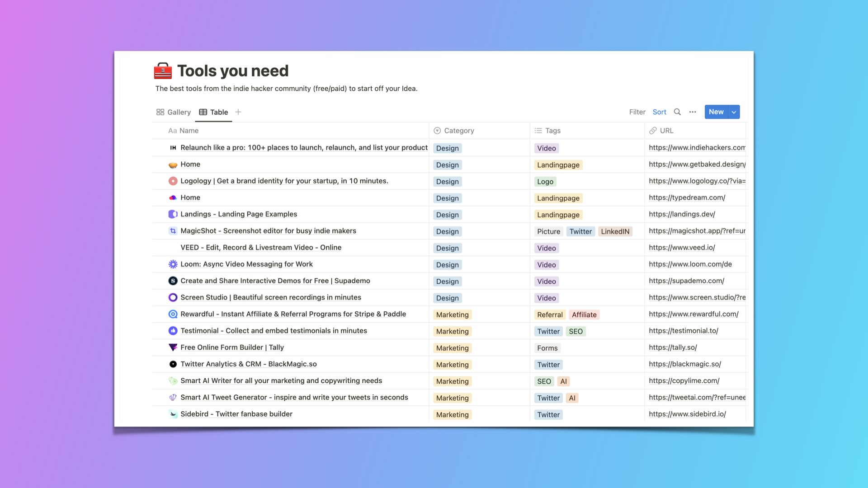Image resolution: width=868 pixels, height=488 pixels.
Task: Open Sidebird - Twitter fanbase builder entry
Action: pos(236,414)
